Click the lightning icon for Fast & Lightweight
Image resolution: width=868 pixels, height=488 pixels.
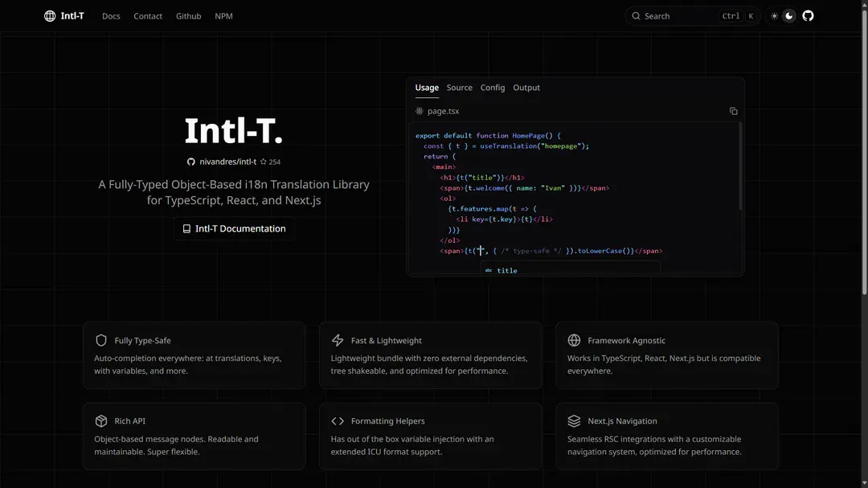point(337,340)
